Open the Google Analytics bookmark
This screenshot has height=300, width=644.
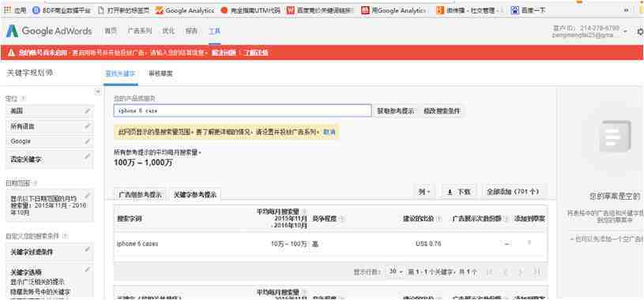coord(185,11)
